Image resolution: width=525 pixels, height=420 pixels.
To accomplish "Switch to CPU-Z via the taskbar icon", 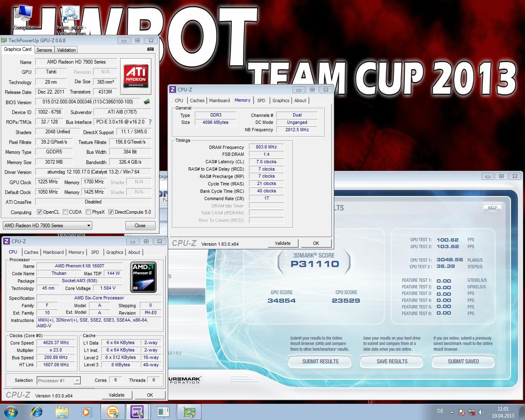I will click(137, 411).
